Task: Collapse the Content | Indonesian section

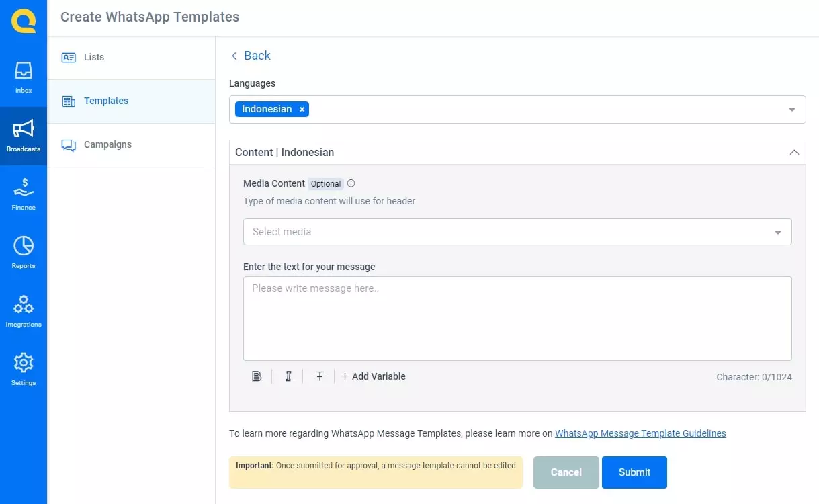Action: point(794,153)
